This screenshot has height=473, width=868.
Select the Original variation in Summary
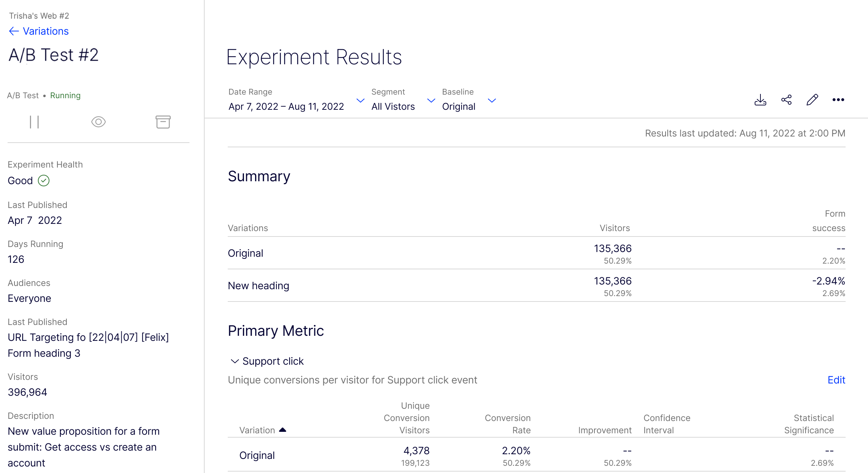245,253
